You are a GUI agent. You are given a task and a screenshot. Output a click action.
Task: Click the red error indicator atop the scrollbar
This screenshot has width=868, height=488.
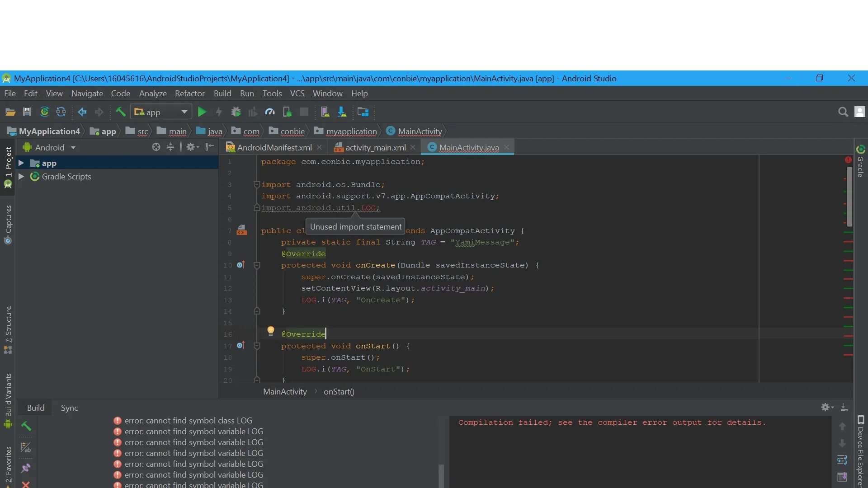point(848,160)
